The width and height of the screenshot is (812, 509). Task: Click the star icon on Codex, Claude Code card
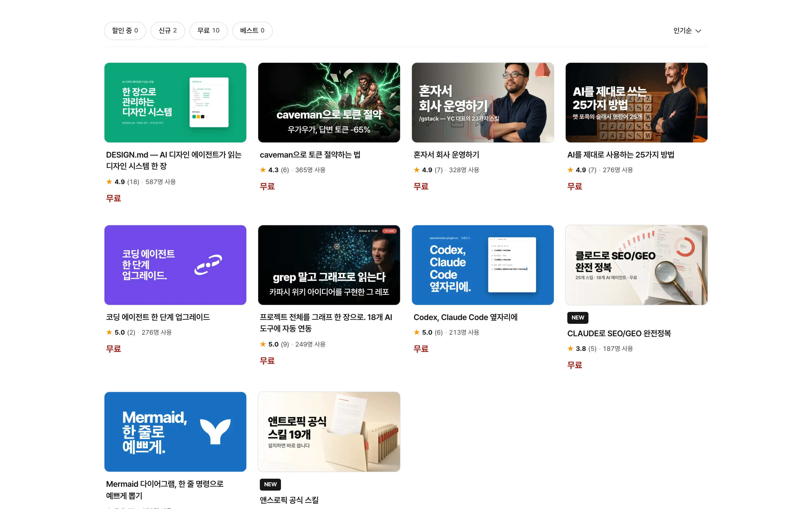click(x=417, y=332)
